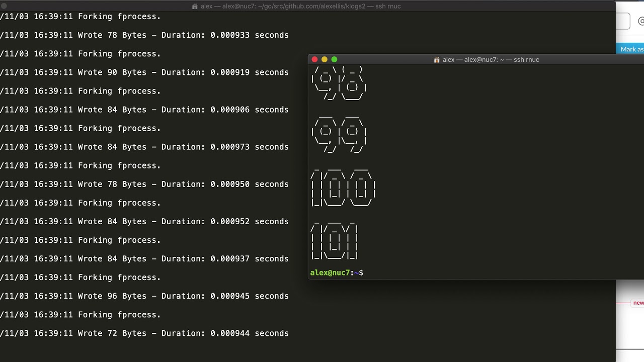644x362 pixels.
Task: Click the log line with duration 0.000950 seconds
Action: tap(144, 184)
